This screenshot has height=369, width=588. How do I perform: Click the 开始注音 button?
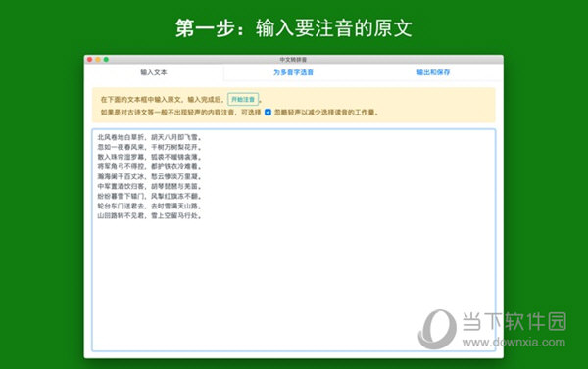(243, 99)
